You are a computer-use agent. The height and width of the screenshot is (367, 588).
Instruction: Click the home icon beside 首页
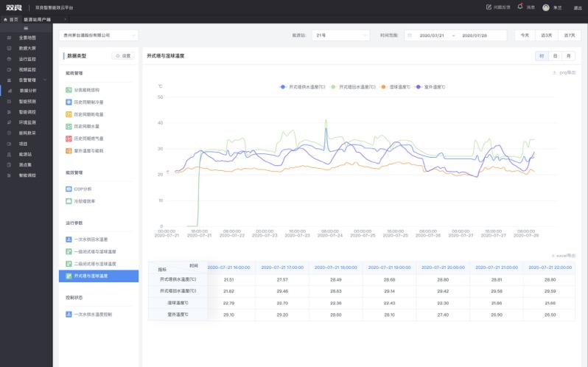pos(6,19)
